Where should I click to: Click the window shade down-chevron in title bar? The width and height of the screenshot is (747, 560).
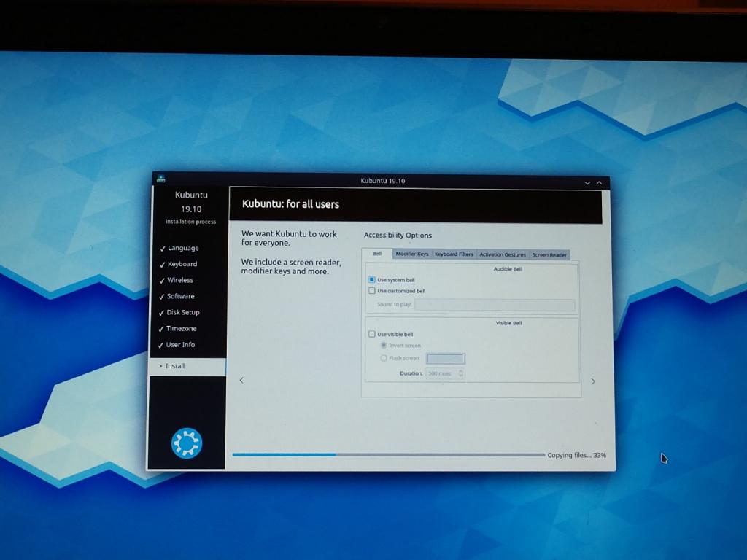[587, 182]
